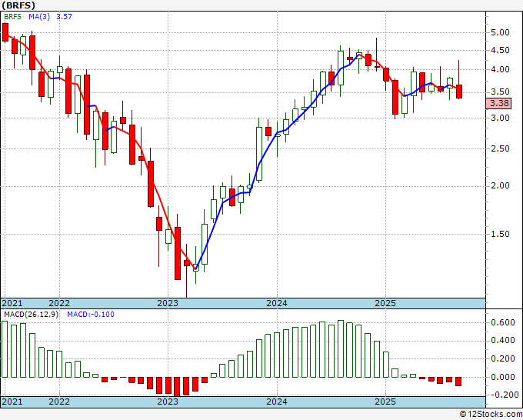Screen dimensions: 523x420
Task: Select 2021 on the price chart timeline
Action: pos(12,303)
